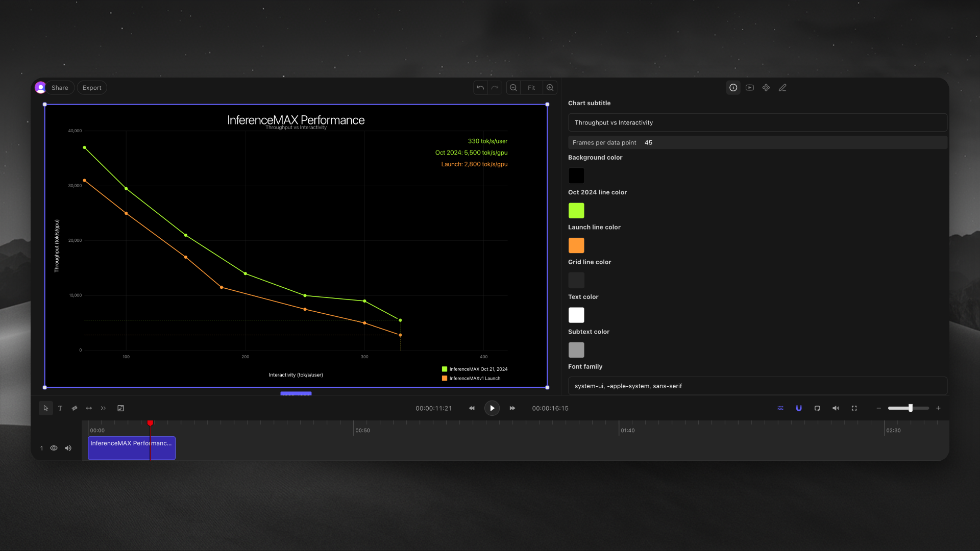Select the InferenceMAX Performance clip in timeline
980x551 pixels.
[x=131, y=448]
